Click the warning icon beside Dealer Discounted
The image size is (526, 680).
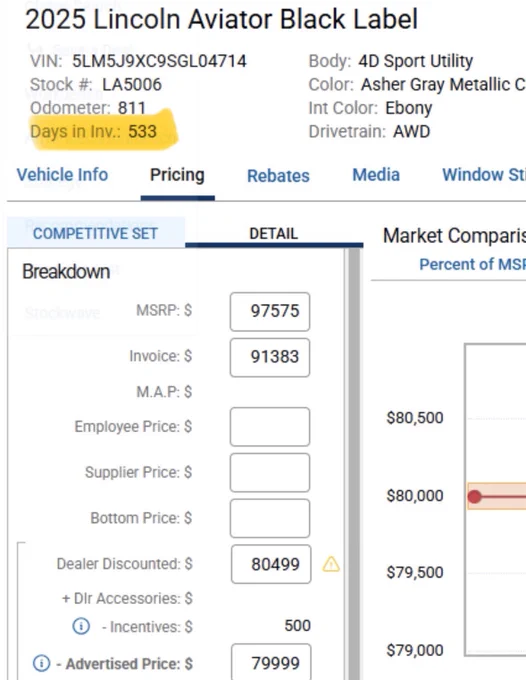pos(331,564)
